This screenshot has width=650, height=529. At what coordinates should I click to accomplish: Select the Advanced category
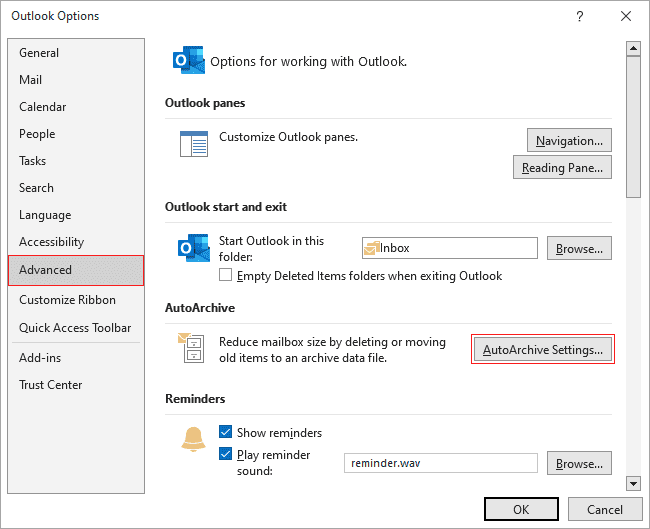click(76, 270)
